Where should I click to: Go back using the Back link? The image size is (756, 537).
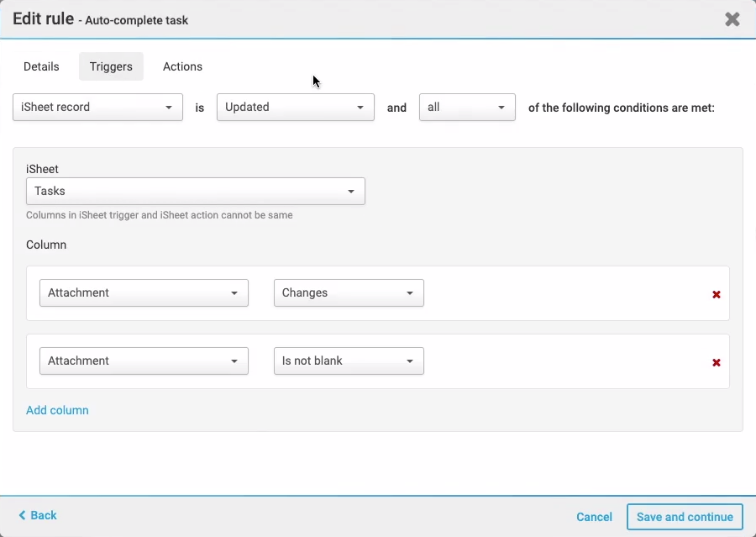44,515
